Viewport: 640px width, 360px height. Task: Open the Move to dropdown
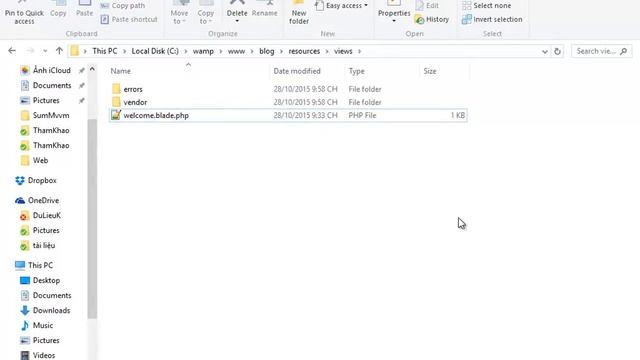pos(180,13)
